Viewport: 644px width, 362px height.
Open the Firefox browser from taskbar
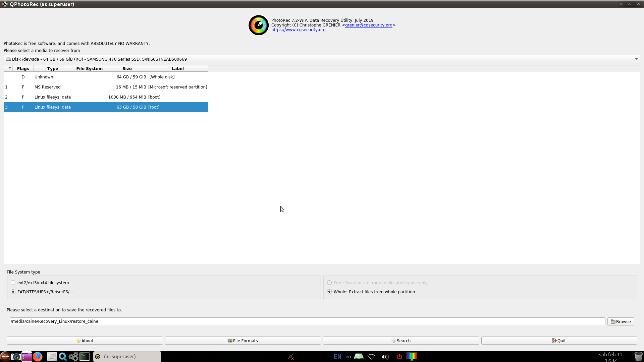click(38, 356)
